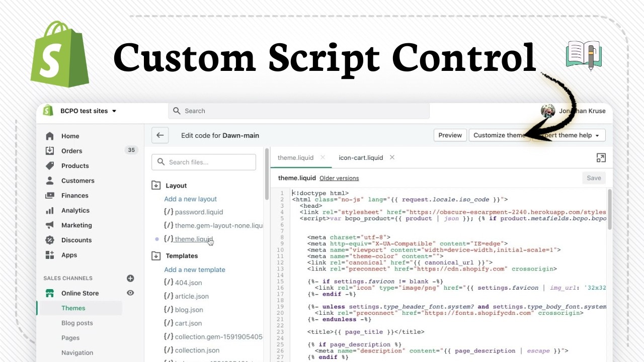Open the Older versions link
This screenshot has width=644, height=362.
pos(339,178)
